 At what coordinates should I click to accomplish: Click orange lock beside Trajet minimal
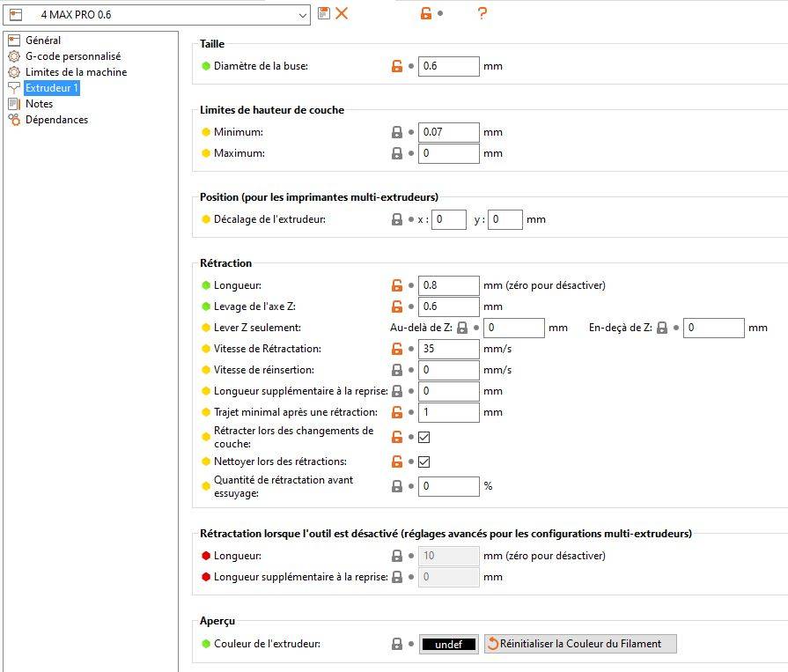(397, 412)
